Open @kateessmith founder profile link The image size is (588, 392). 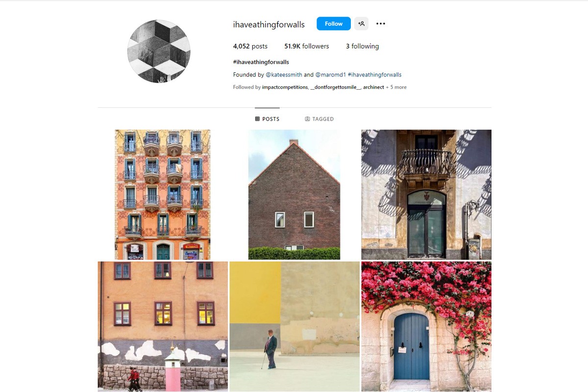[x=284, y=75]
